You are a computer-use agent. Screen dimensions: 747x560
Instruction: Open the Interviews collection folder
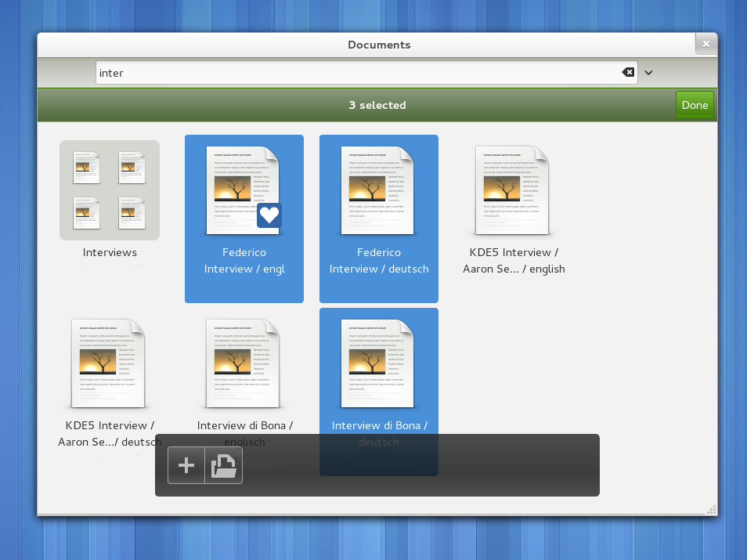[x=110, y=190]
